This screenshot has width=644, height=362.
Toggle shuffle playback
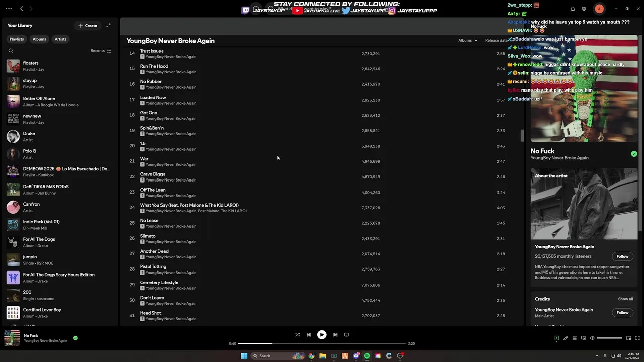(297, 335)
